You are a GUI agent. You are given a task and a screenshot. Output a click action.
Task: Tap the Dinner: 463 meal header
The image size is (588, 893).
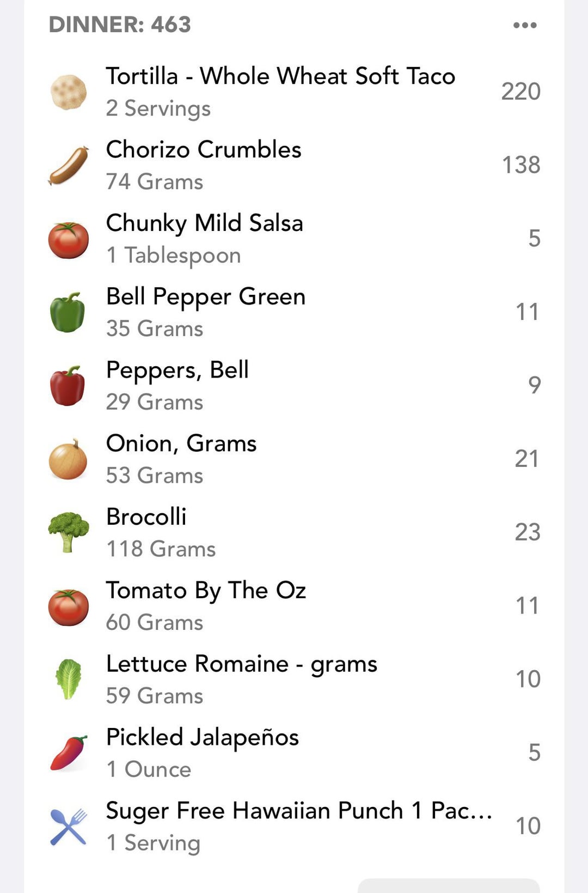(x=120, y=25)
